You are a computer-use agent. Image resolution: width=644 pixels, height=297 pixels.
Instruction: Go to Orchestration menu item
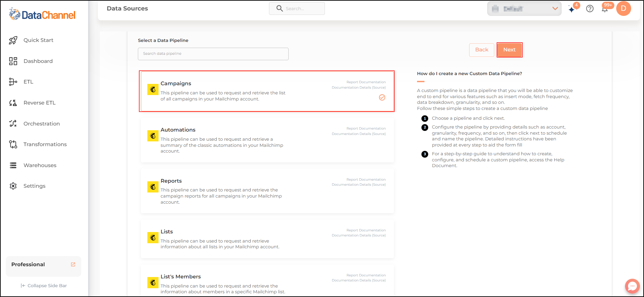coord(42,124)
